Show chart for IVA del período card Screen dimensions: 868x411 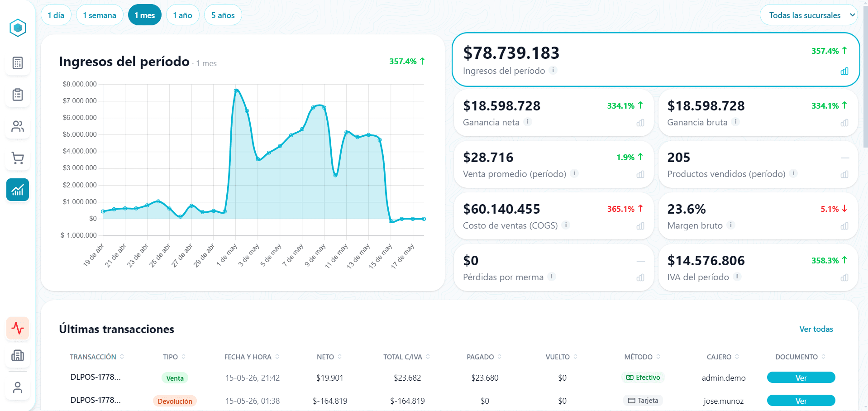tap(844, 277)
